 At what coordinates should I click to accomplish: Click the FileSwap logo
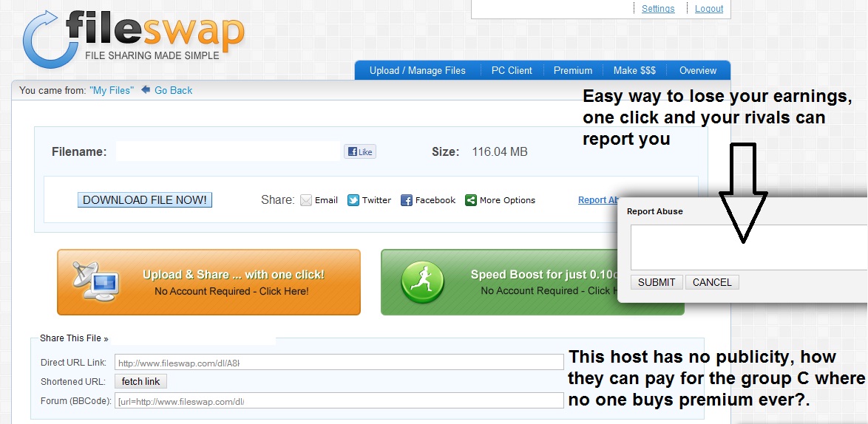click(x=133, y=37)
